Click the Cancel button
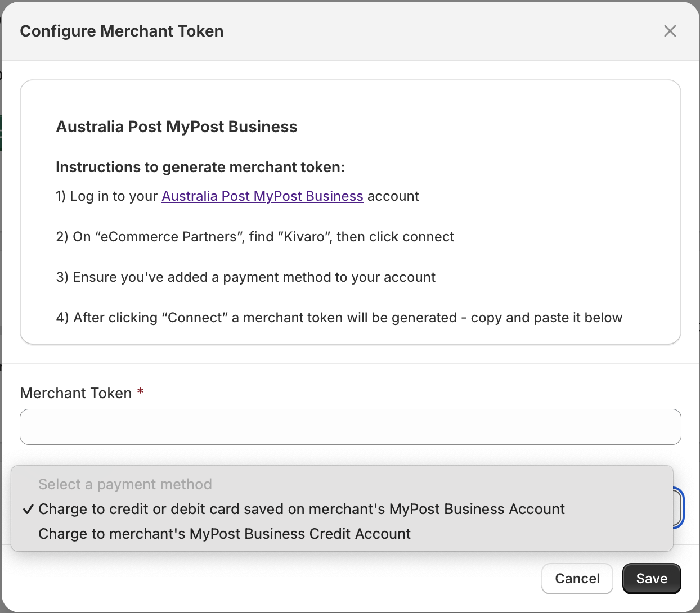 coord(577,578)
